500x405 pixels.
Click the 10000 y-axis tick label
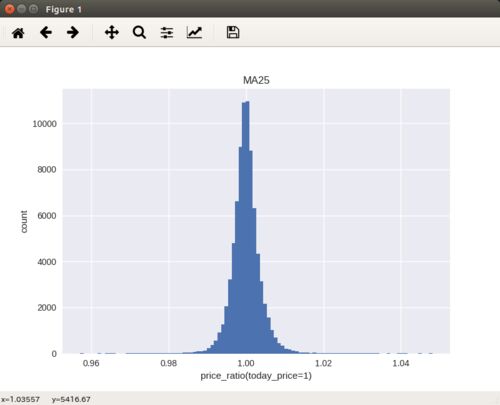coord(44,124)
